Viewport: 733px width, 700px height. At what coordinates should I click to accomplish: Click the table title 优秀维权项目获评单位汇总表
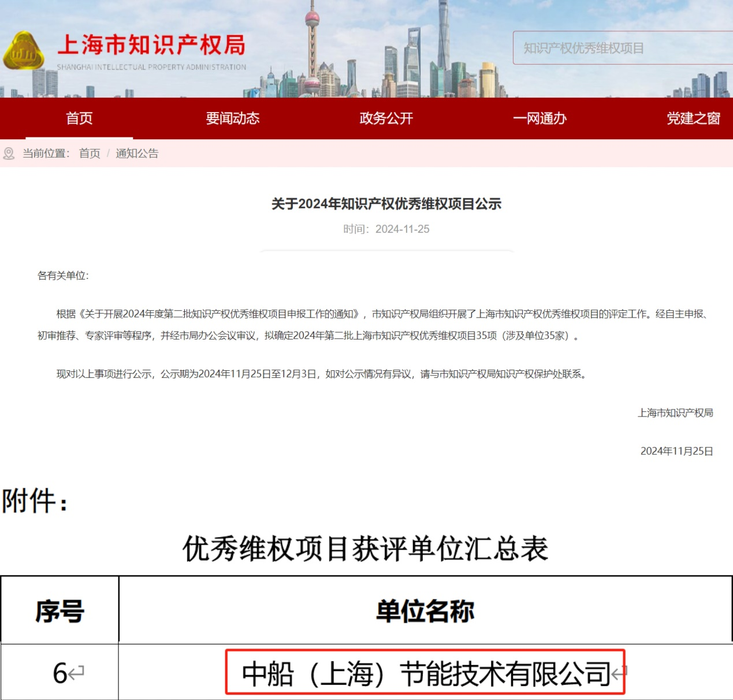click(366, 549)
